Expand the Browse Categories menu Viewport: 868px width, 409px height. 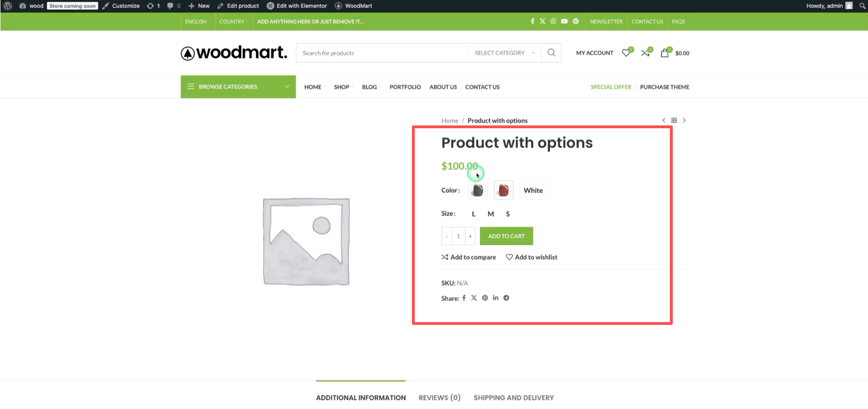(238, 86)
